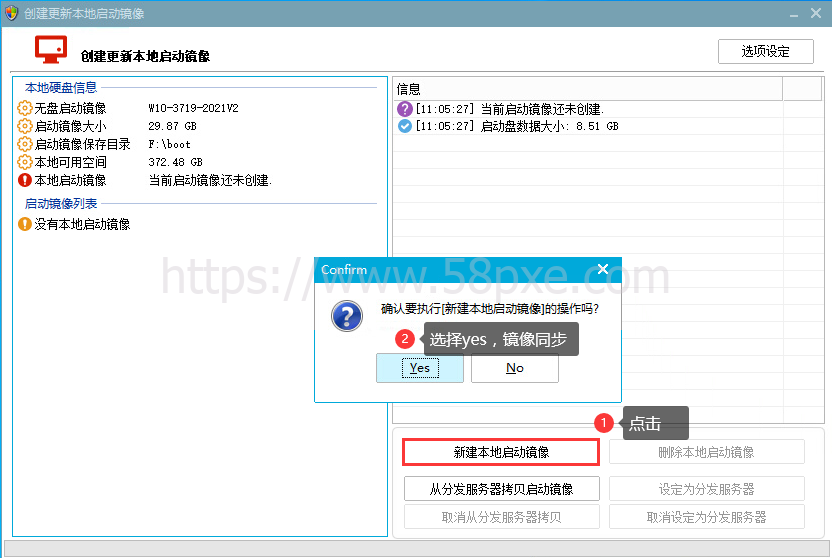Click the value 29.87 GB

172,126
